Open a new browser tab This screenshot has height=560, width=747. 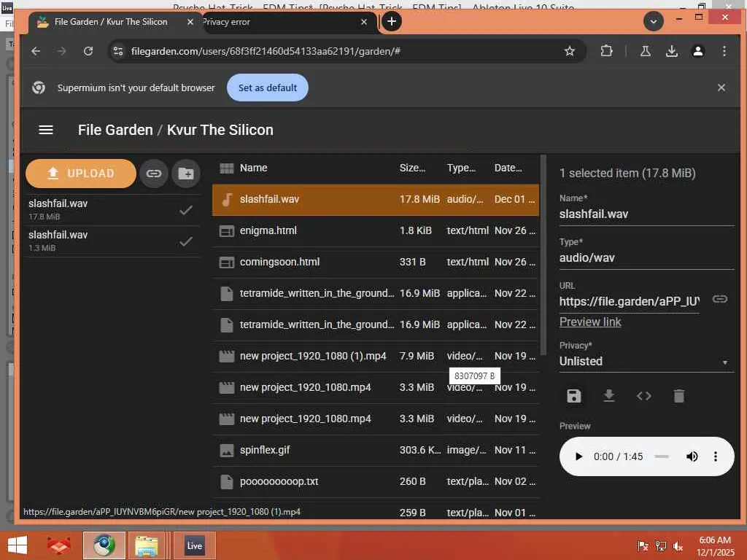point(392,21)
